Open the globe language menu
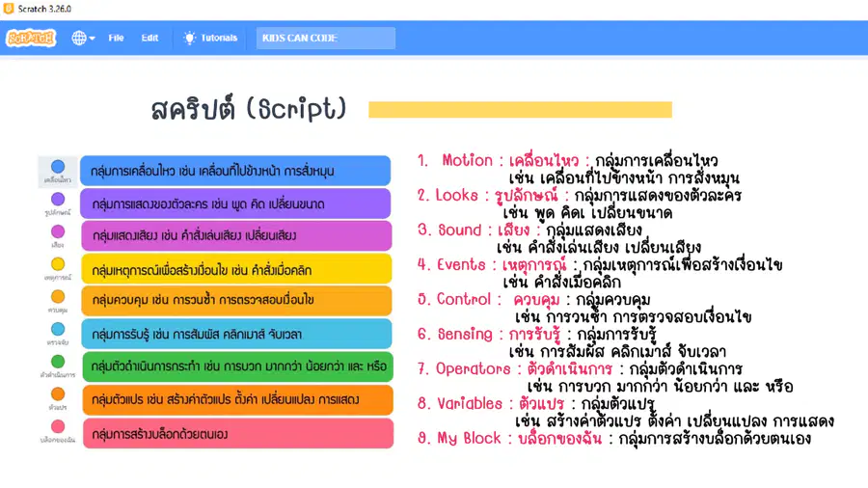Viewport: 868px width, 488px height. pyautogui.click(x=83, y=38)
